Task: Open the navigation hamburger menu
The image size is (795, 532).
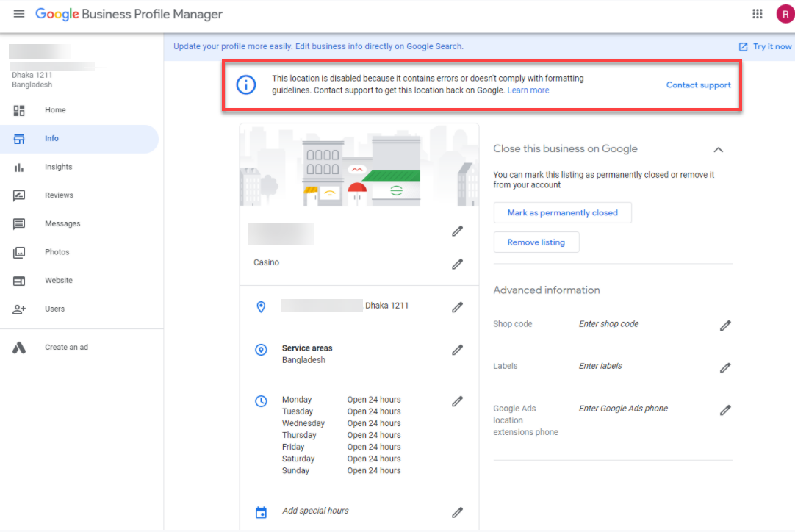Action: point(18,13)
